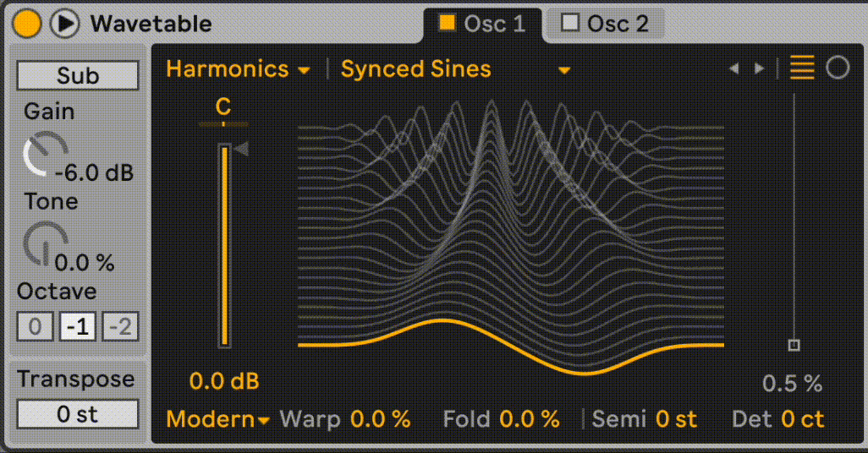This screenshot has height=453, width=868.
Task: Select the Osc 1 tab
Action: pos(494,24)
